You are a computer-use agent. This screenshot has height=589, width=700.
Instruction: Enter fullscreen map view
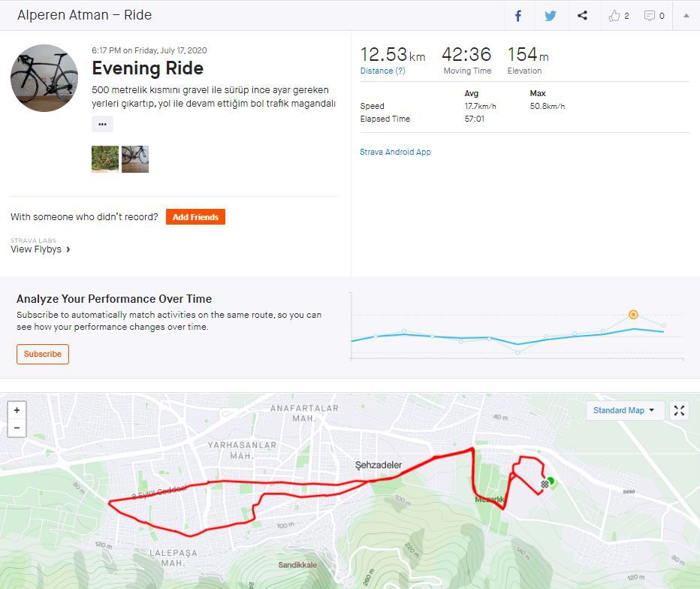tap(679, 410)
